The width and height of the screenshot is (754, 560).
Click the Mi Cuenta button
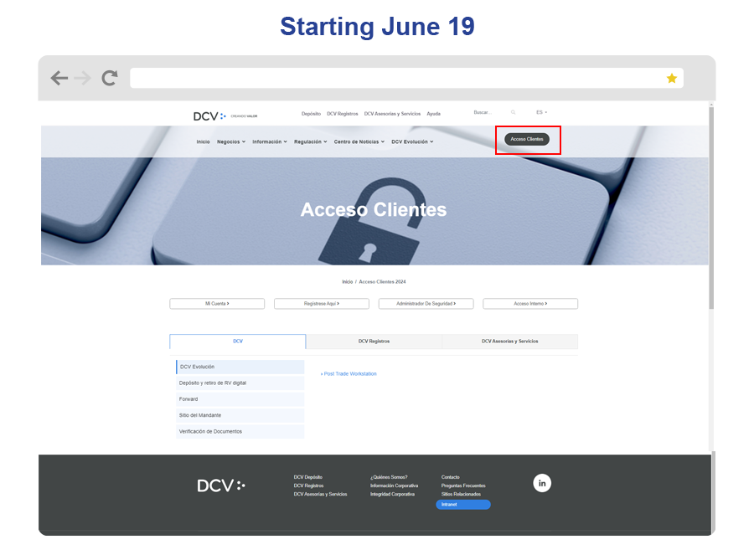tap(217, 304)
